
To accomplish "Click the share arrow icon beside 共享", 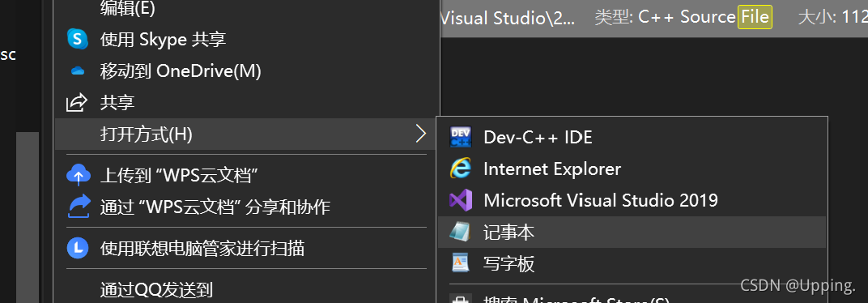I will [x=77, y=102].
